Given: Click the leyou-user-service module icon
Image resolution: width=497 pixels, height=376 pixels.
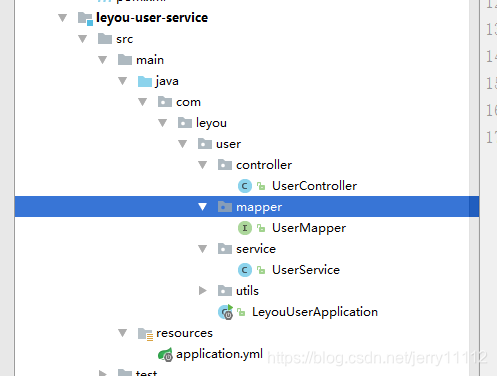Looking at the screenshot, I should pyautogui.click(x=85, y=18).
